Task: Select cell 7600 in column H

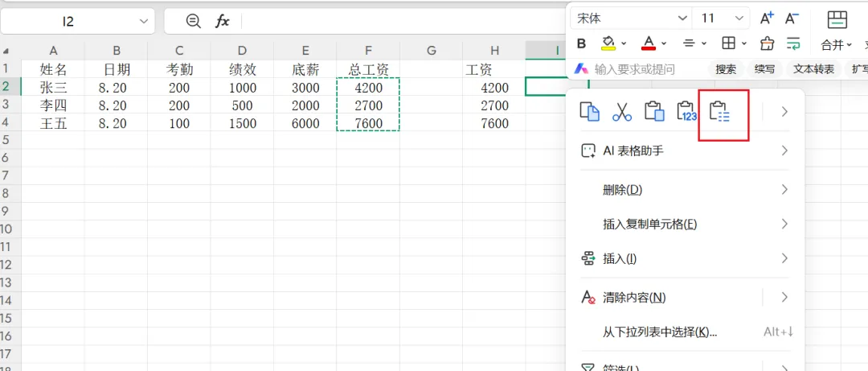Action: (494, 123)
